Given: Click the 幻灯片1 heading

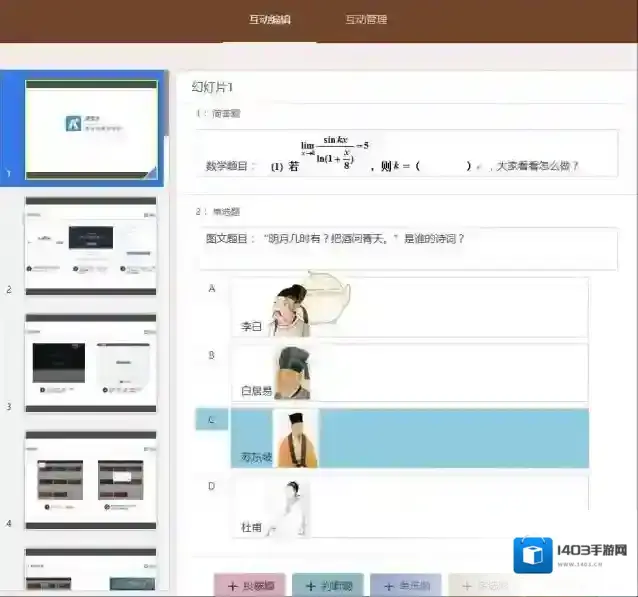Looking at the screenshot, I should [212, 87].
